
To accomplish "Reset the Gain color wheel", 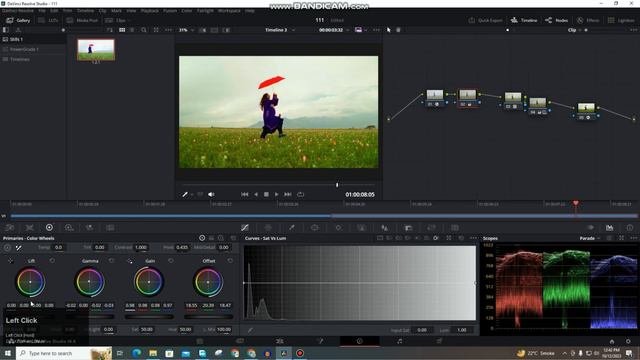I will point(171,260).
